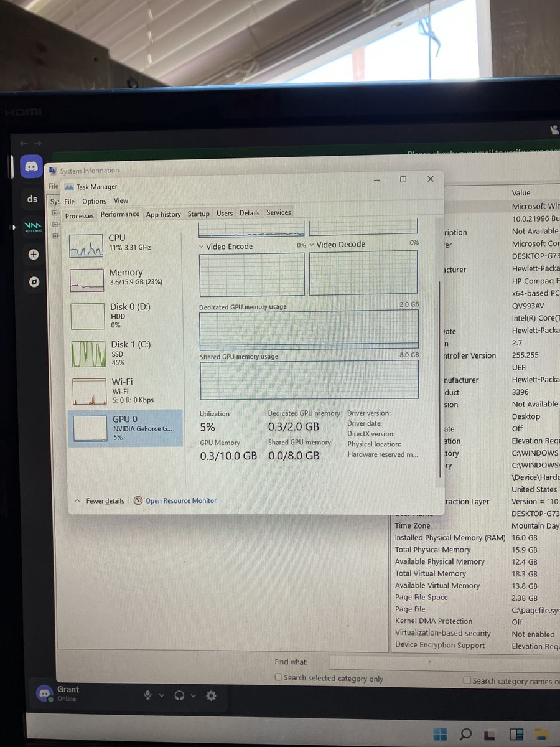Open the Options menu in Task Manager
Screen dimensions: 560x747
tap(94, 201)
